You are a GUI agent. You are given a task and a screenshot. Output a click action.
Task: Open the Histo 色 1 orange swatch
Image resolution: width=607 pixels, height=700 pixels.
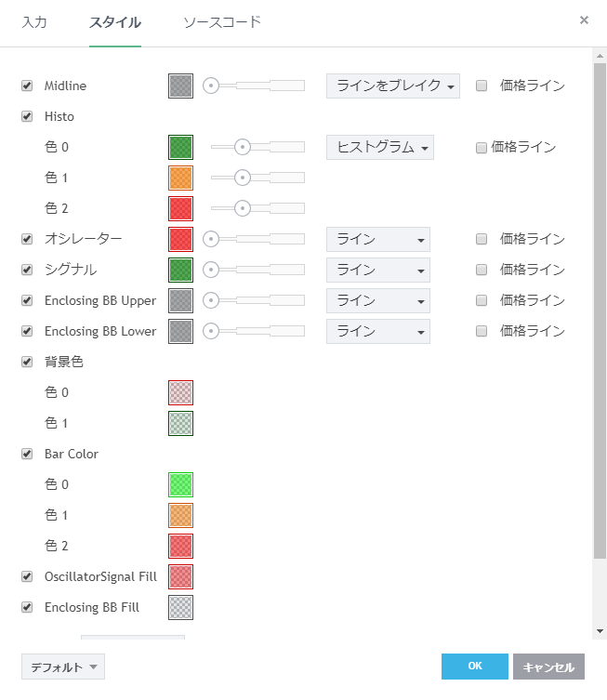tap(180, 178)
